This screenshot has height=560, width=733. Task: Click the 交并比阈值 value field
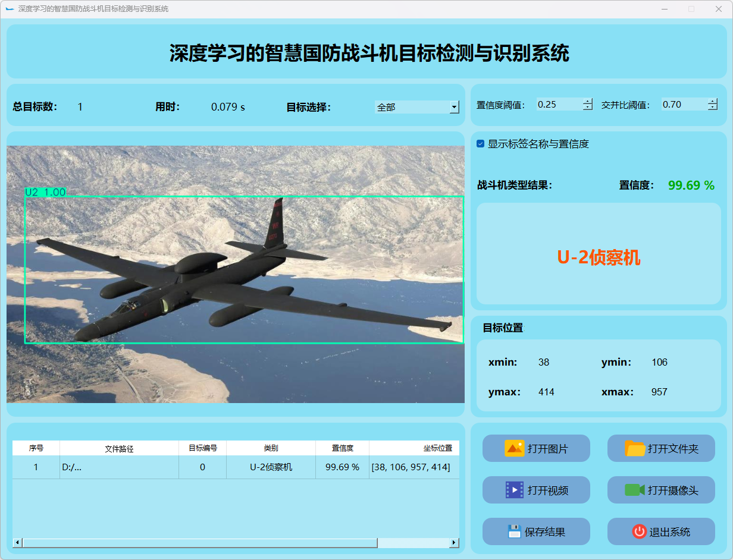tap(683, 105)
